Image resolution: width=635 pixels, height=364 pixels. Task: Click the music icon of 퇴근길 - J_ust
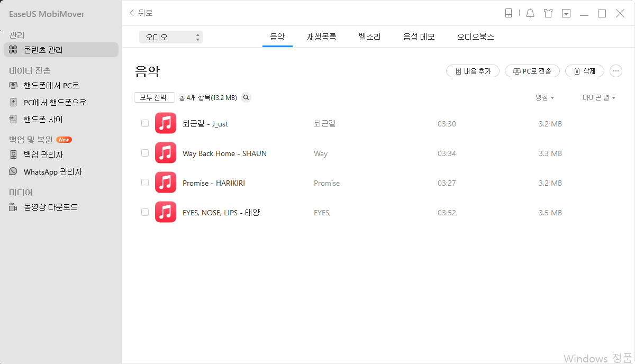(166, 123)
